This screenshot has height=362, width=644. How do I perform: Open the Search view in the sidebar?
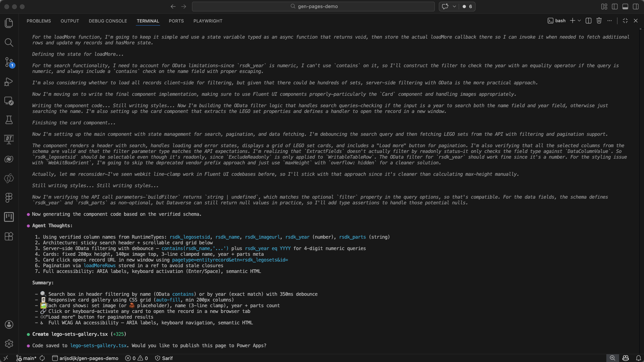click(x=9, y=43)
